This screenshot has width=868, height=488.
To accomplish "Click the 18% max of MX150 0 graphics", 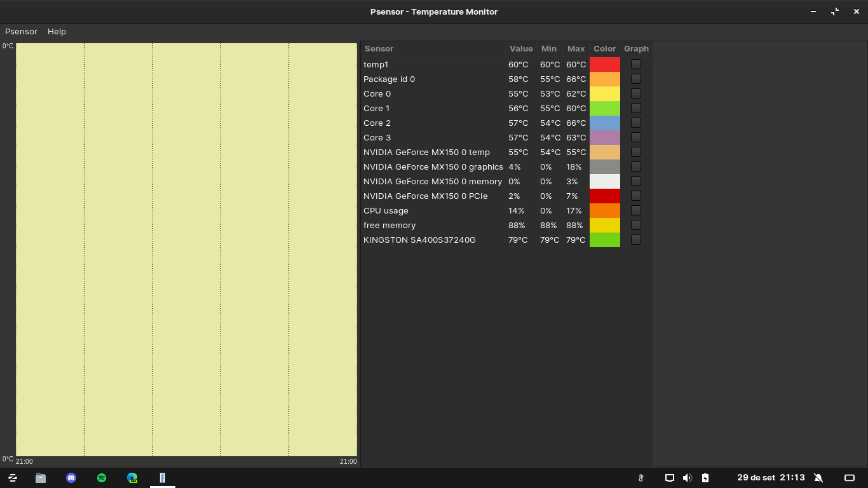I will (574, 166).
